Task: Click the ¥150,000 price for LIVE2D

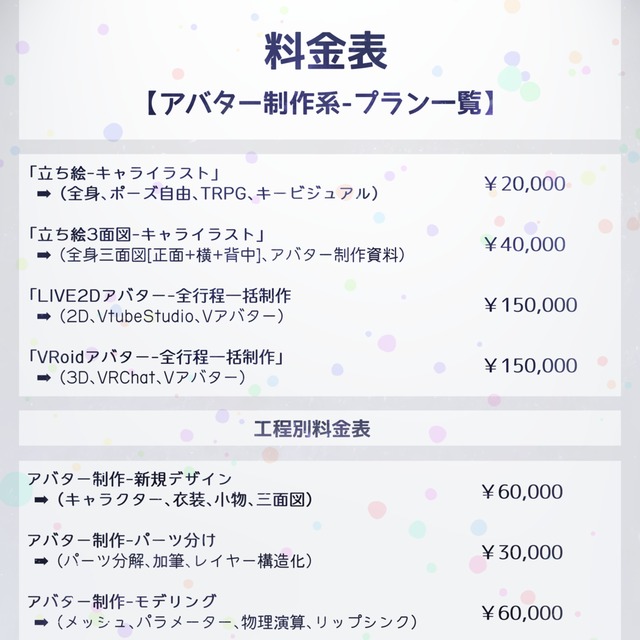Action: (x=531, y=305)
